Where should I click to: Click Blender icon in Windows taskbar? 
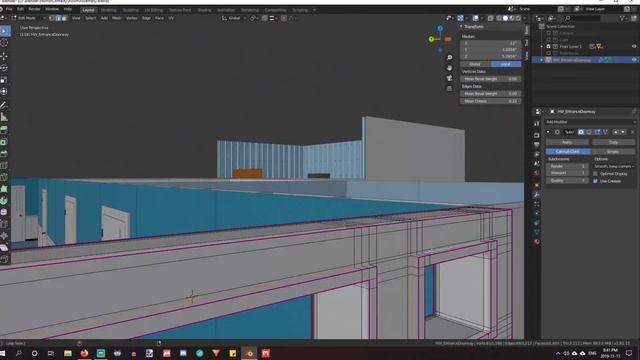click(x=249, y=353)
